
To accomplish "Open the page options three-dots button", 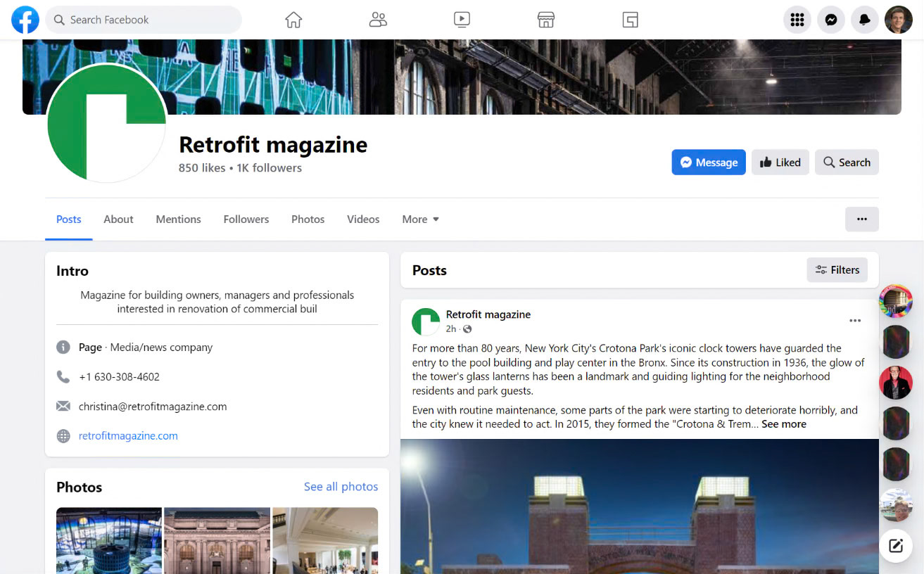I will click(862, 219).
